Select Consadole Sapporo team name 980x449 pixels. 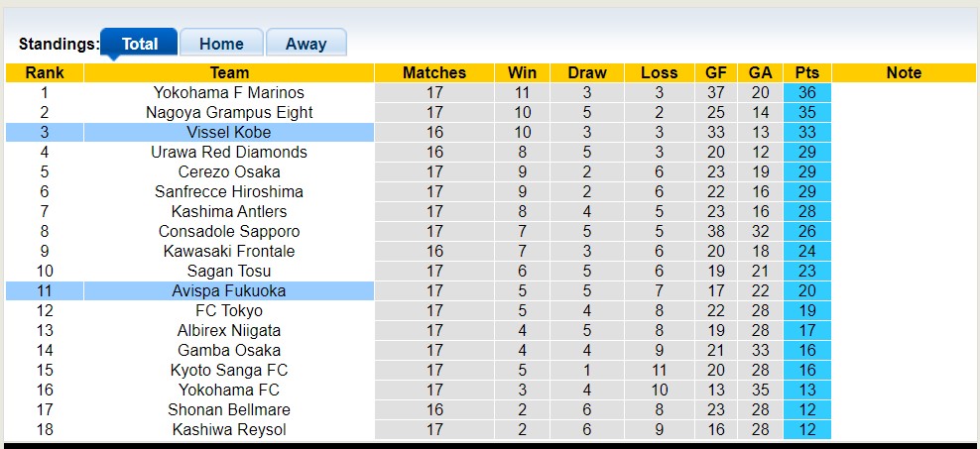tap(229, 231)
